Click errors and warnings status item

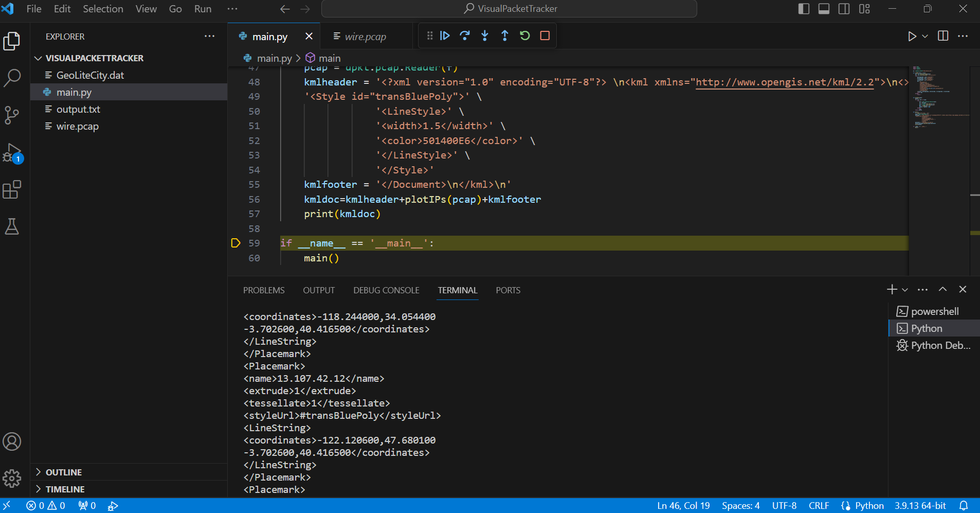tap(46, 506)
